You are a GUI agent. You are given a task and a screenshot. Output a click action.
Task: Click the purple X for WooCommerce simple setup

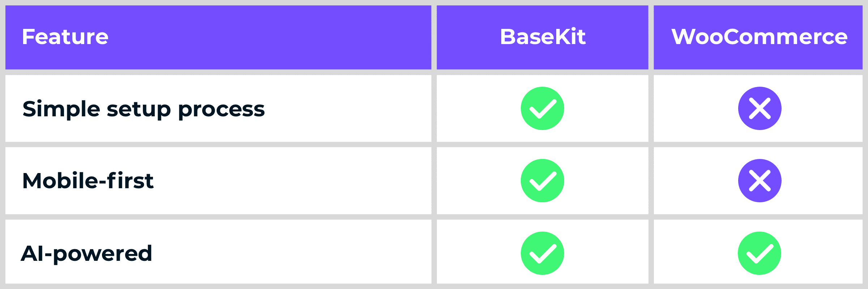[x=759, y=108]
